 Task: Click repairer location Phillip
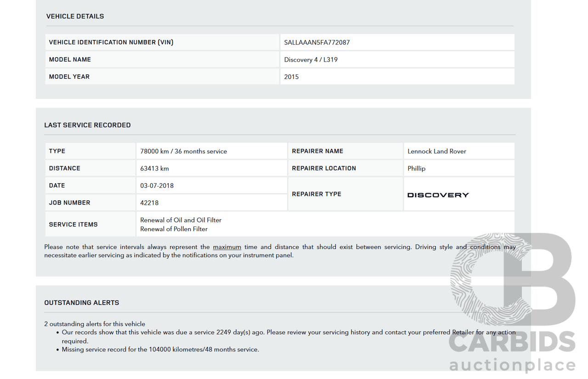[417, 169]
